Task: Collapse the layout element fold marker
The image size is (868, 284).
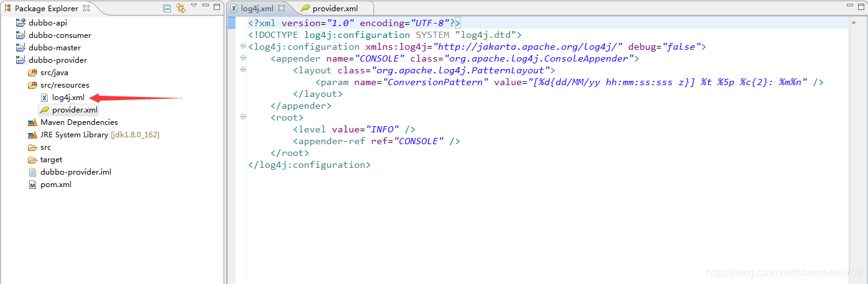Action: 243,70
